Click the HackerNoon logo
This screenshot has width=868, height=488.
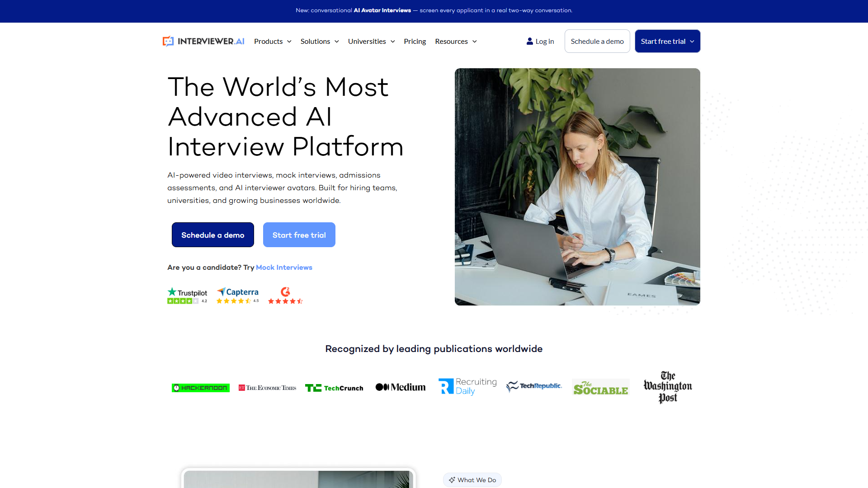click(x=201, y=388)
